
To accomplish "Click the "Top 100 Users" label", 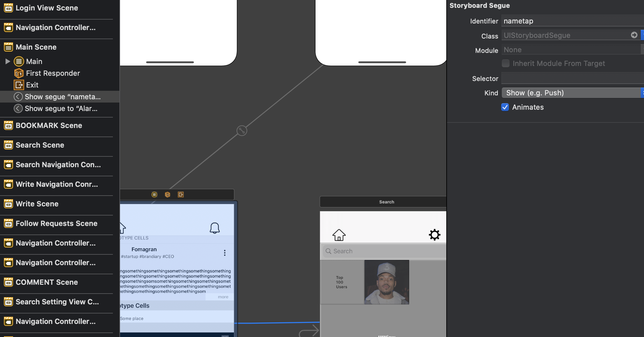I will tap(342, 282).
